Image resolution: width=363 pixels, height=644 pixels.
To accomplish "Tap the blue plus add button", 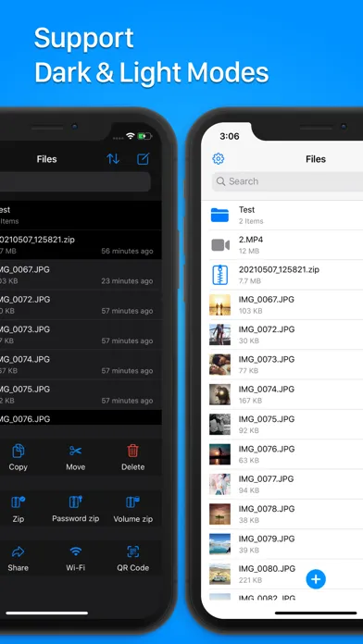I will 316,579.
